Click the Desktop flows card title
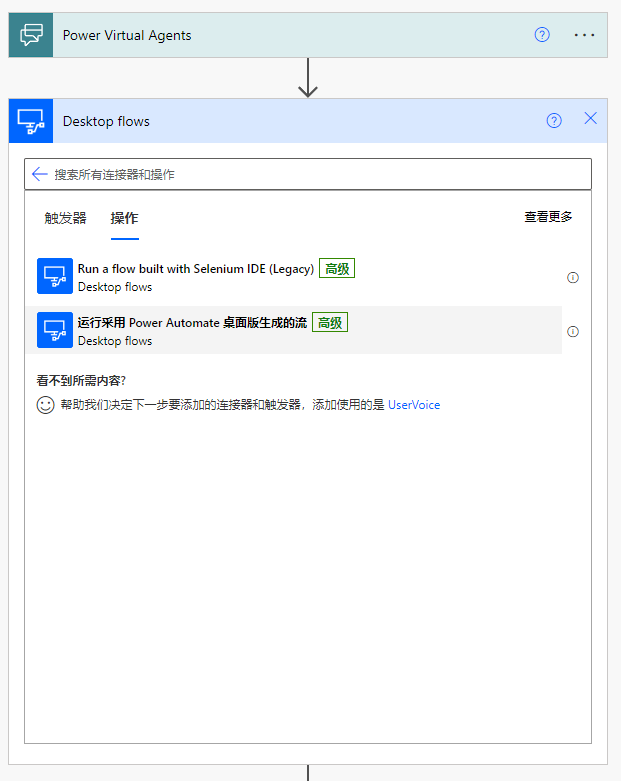 coord(106,121)
